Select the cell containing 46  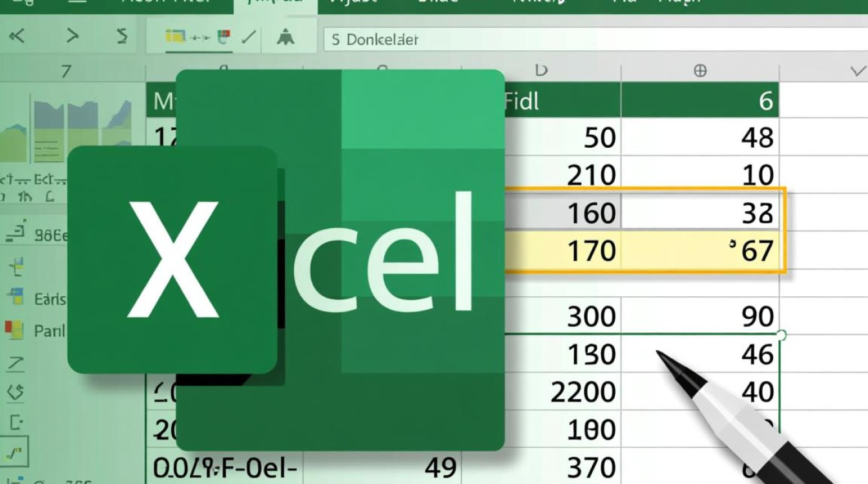coord(700,354)
